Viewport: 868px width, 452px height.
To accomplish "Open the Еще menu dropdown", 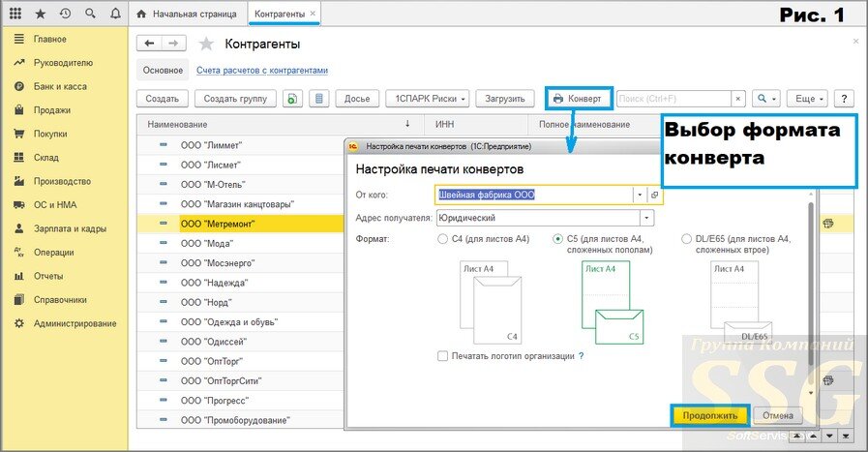I will pos(808,99).
